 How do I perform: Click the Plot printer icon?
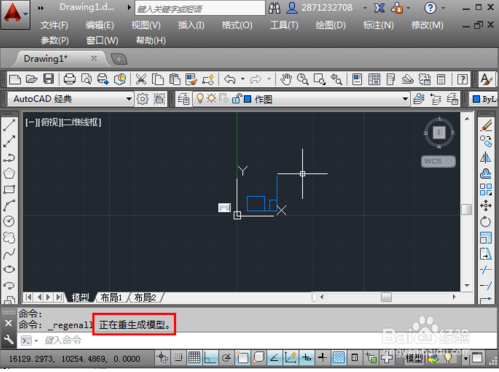[x=69, y=79]
